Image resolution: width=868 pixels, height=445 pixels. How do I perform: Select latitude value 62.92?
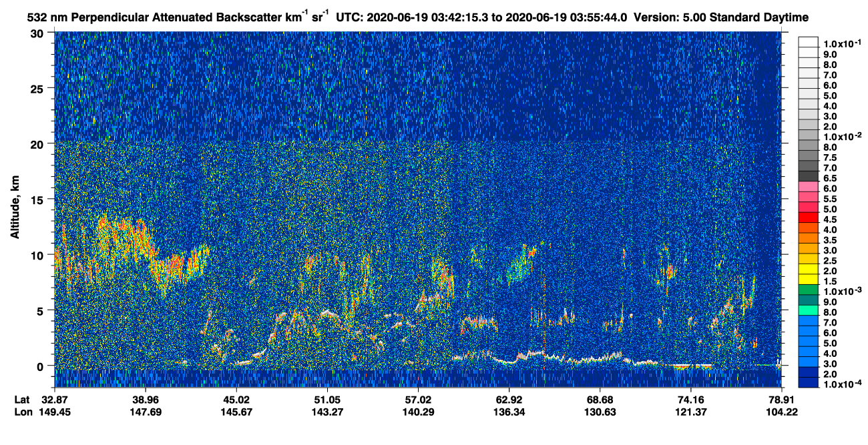point(509,400)
